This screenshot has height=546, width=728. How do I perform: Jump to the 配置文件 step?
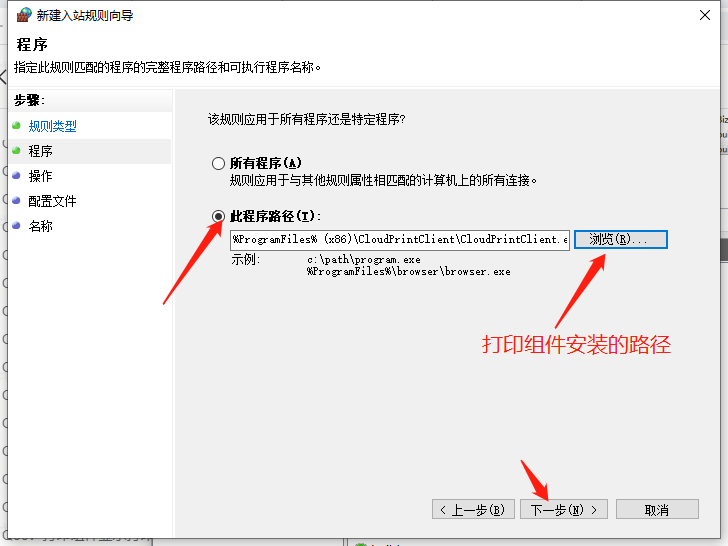(x=52, y=201)
